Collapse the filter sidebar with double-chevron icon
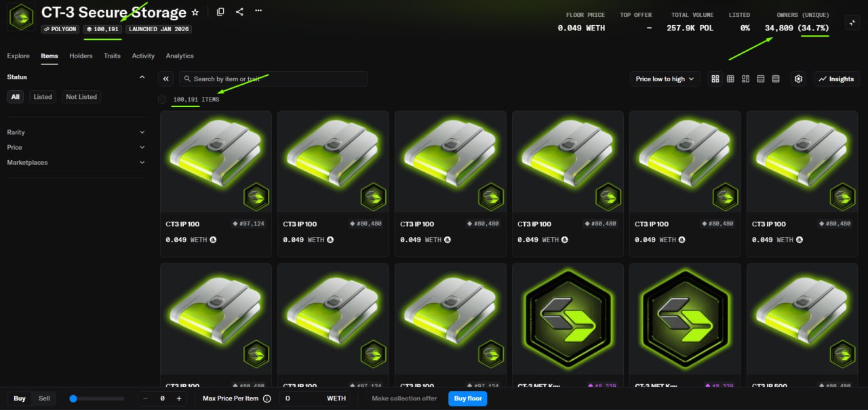The height and width of the screenshot is (410, 868). pyautogui.click(x=166, y=79)
